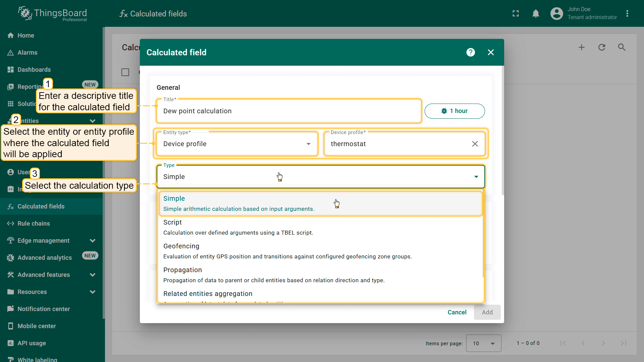644x362 pixels.
Task: Click the 1 hour debug button
Action: pos(454,111)
